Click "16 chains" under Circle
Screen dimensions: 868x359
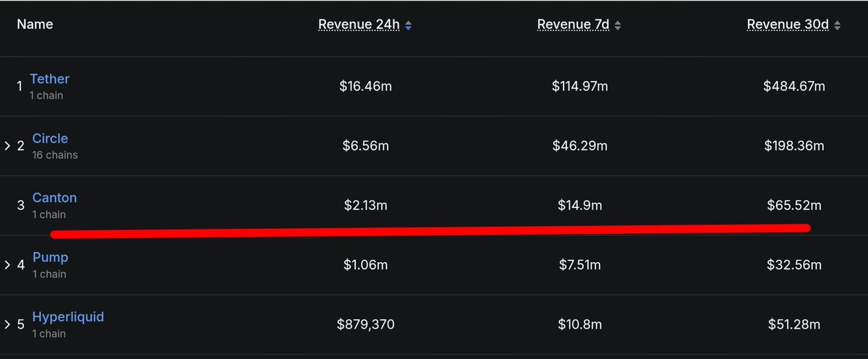coord(55,155)
